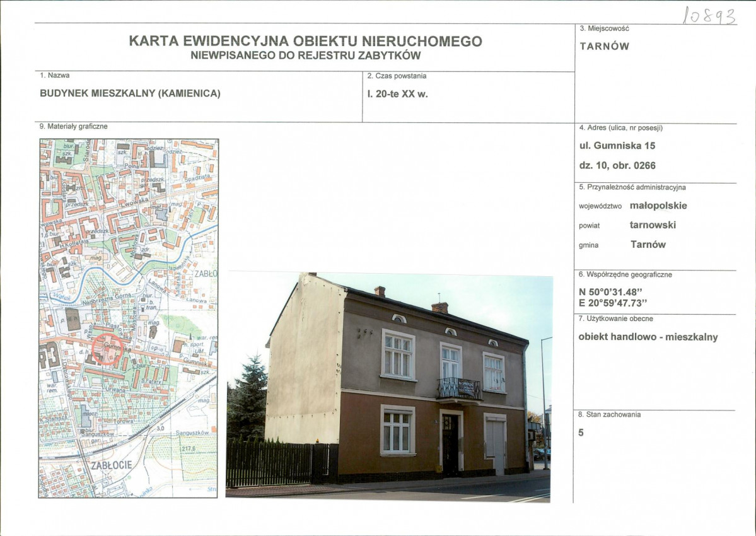
Task: Click the balcony in the building photo
Action: [459, 390]
